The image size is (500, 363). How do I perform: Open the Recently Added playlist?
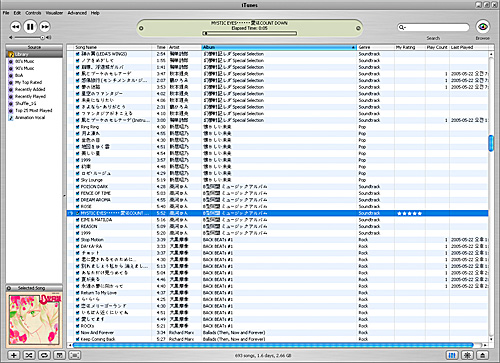point(30,89)
